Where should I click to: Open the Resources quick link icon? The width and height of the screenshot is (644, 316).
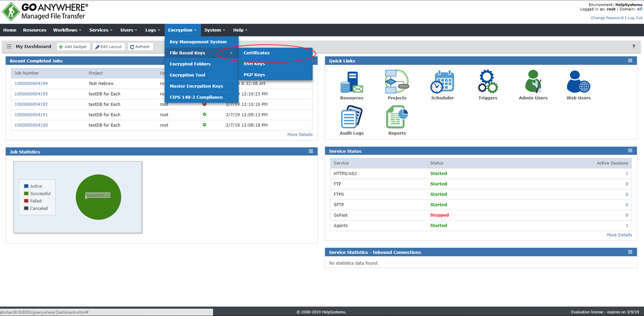coord(352,82)
